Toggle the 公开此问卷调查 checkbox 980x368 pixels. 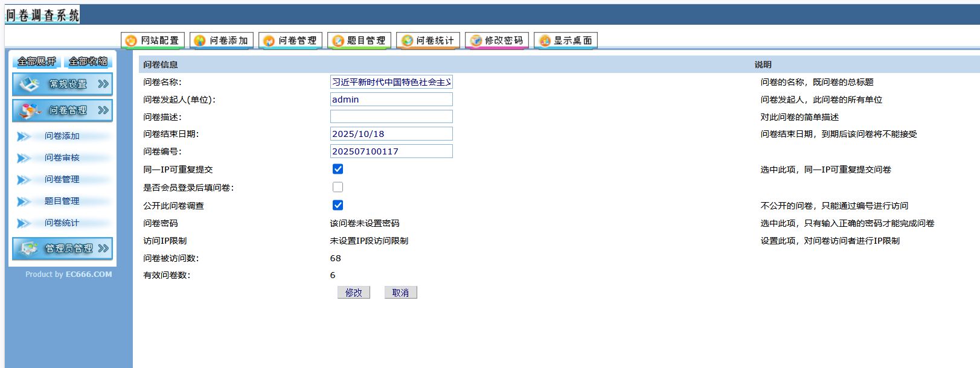pos(338,205)
